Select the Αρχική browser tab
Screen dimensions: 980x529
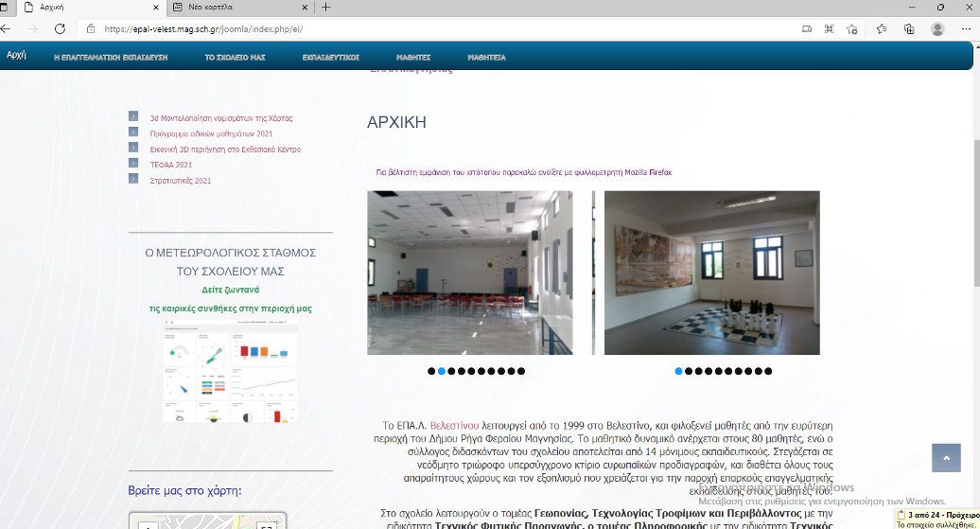[x=92, y=8]
